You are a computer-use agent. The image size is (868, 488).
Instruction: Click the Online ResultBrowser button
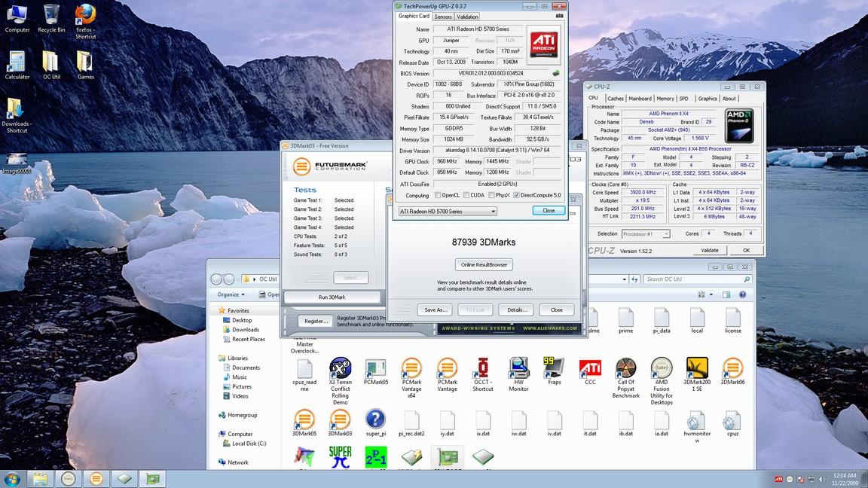484,264
